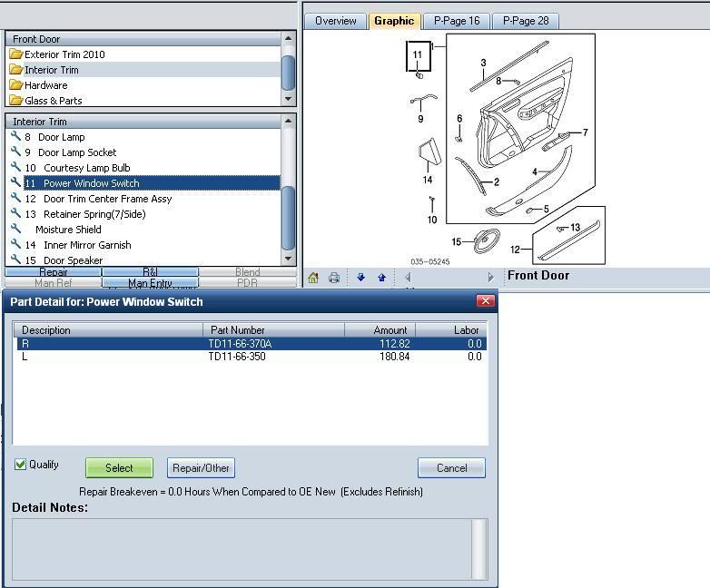The image size is (710, 588).
Task: Close the Part Detail dialog
Action: tap(486, 301)
